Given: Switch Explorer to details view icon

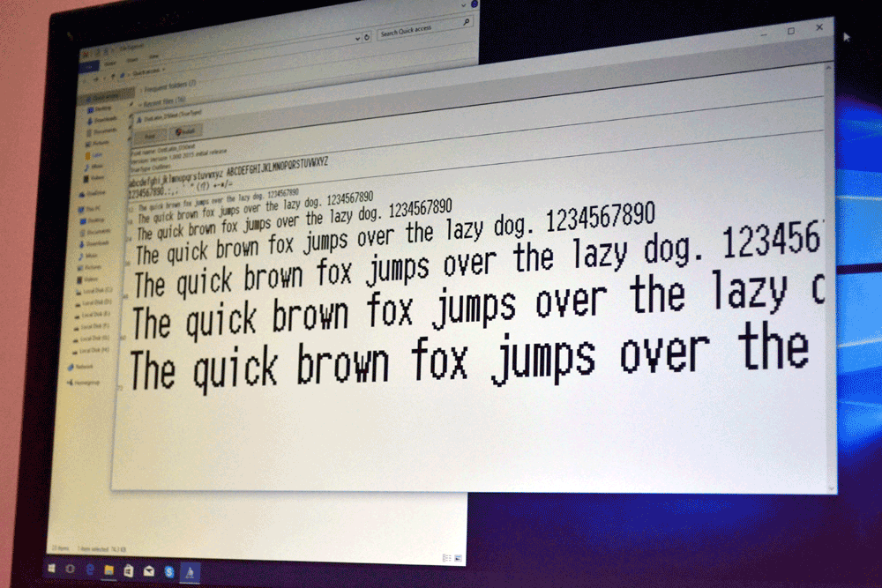Looking at the screenshot, I should pyautogui.click(x=446, y=558).
